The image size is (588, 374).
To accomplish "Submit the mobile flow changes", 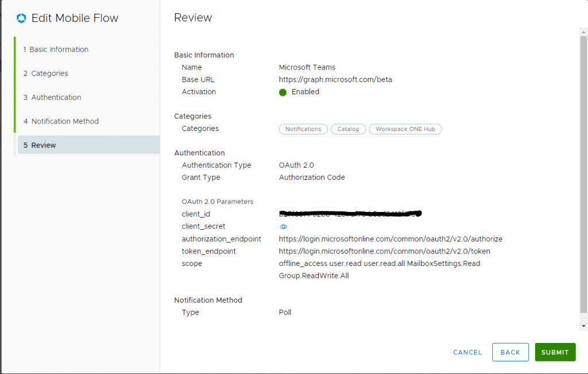I will (555, 352).
